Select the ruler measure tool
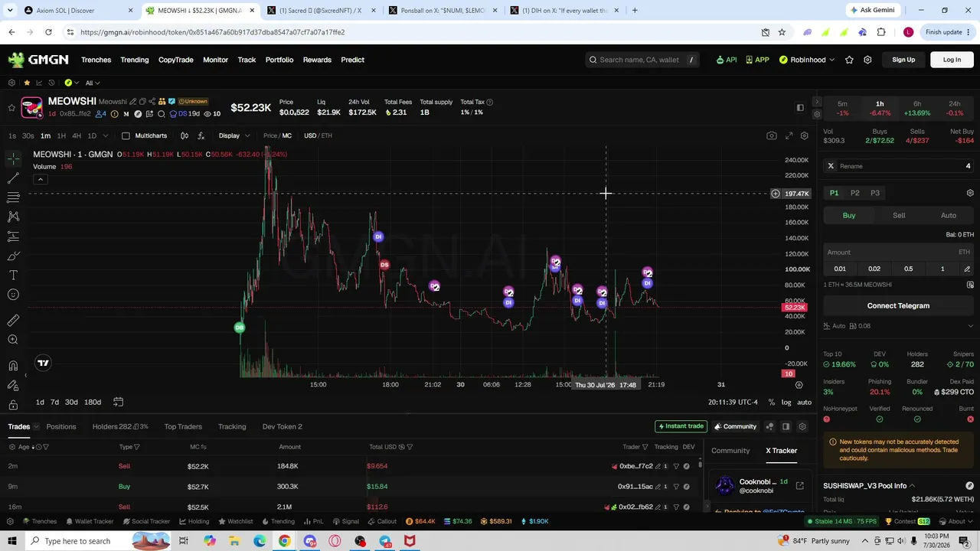The height and width of the screenshot is (551, 980). [13, 321]
